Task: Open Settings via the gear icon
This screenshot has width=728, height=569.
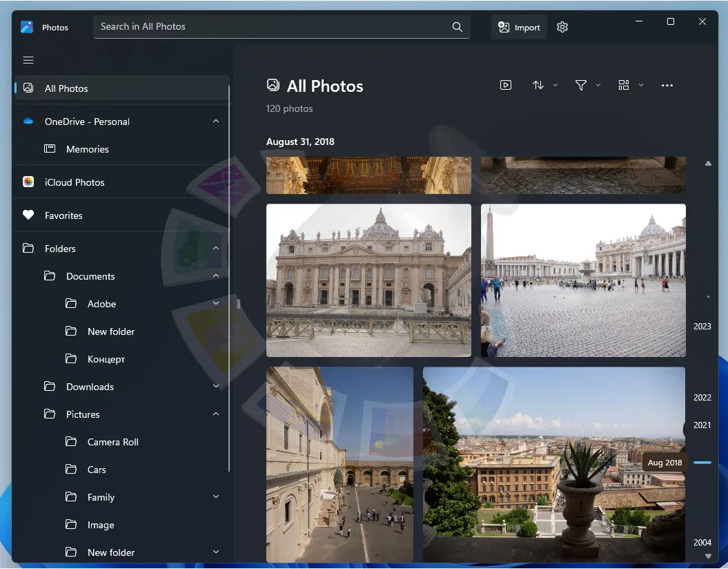Action: tap(562, 27)
